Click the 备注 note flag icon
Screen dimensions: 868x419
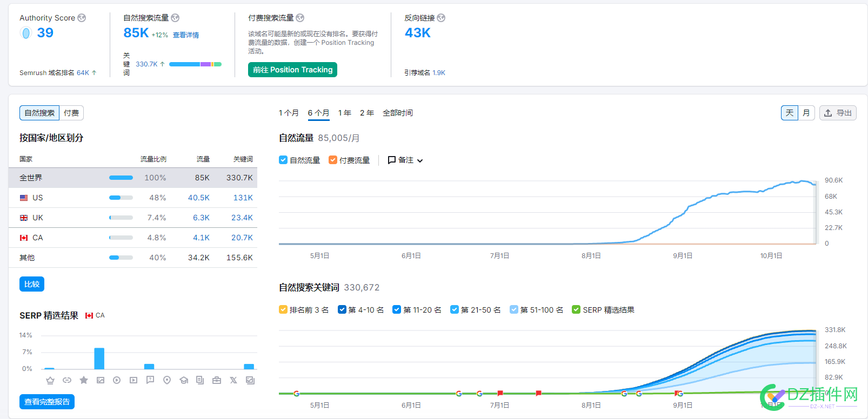(392, 160)
